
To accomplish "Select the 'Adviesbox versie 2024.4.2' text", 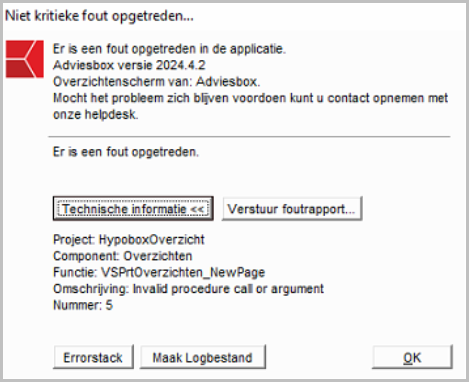I will (129, 65).
